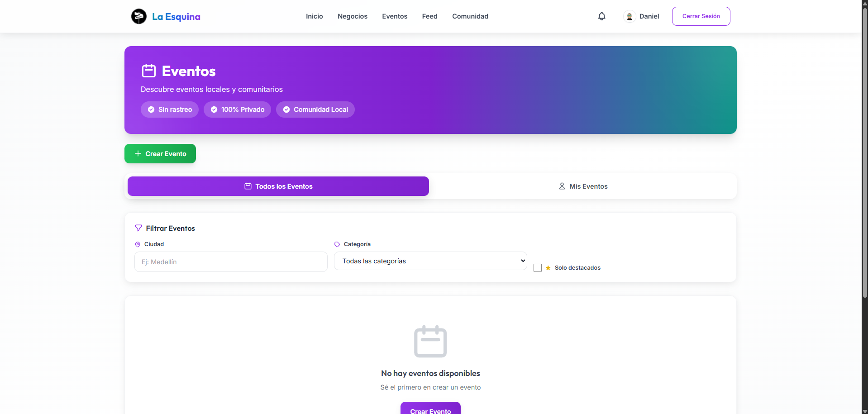Click the purple Crear Evento button below
The width and height of the screenshot is (868, 414).
pyautogui.click(x=430, y=409)
